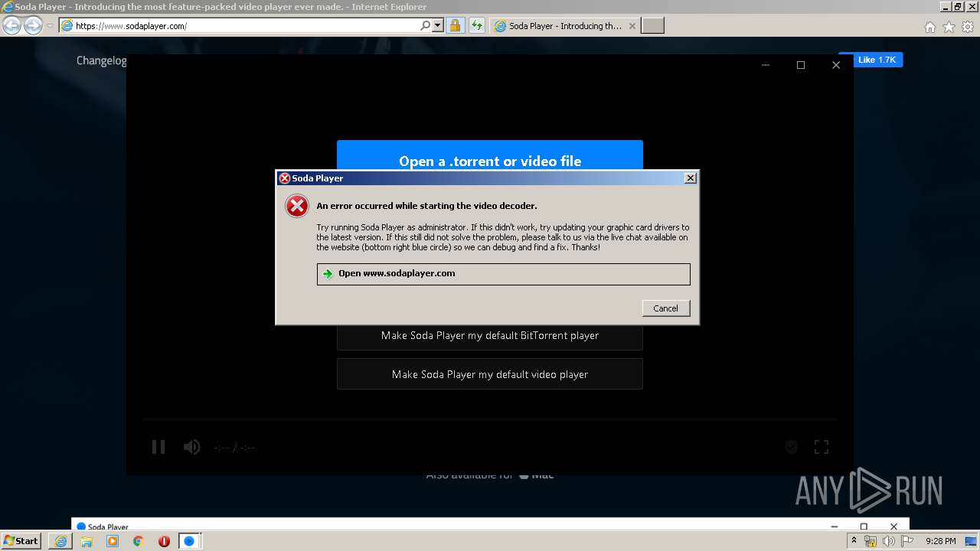Open the network tray icon

pyautogui.click(x=871, y=541)
